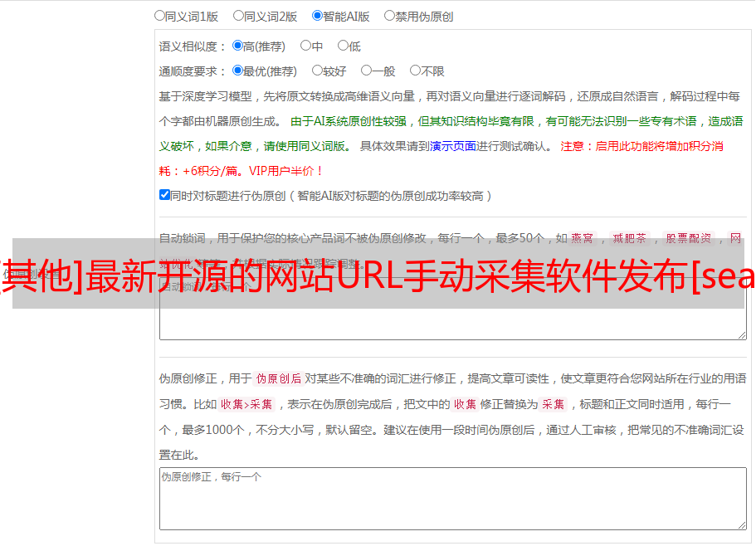The image size is (756, 546).
Task: Set 语义相似度 to 高(推荐)
Action: point(237,46)
